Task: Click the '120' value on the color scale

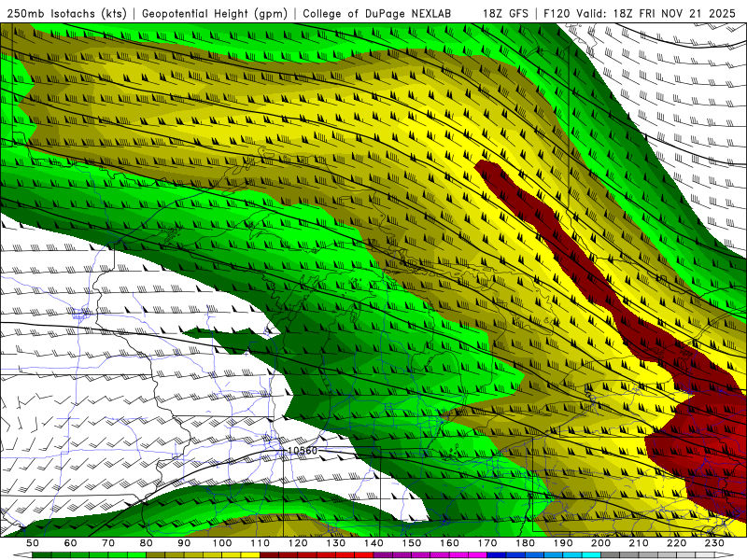Action: [x=298, y=543]
